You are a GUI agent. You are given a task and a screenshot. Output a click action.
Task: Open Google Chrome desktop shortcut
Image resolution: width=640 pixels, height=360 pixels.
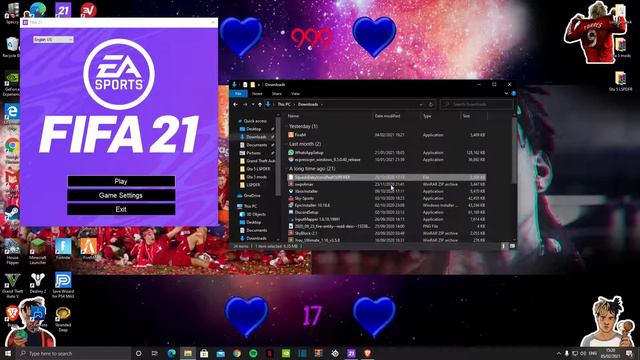pos(12,149)
